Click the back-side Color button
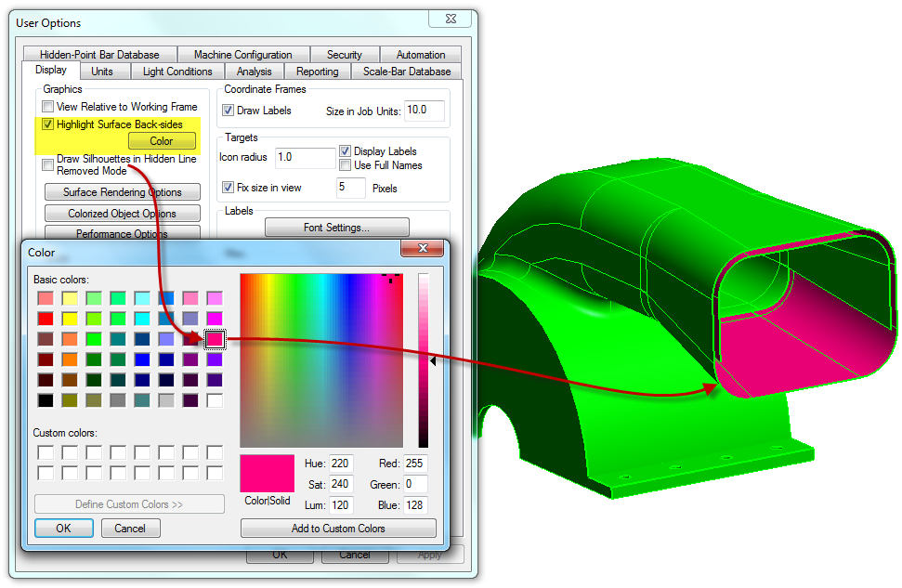Image resolution: width=902 pixels, height=588 pixels. [162, 141]
